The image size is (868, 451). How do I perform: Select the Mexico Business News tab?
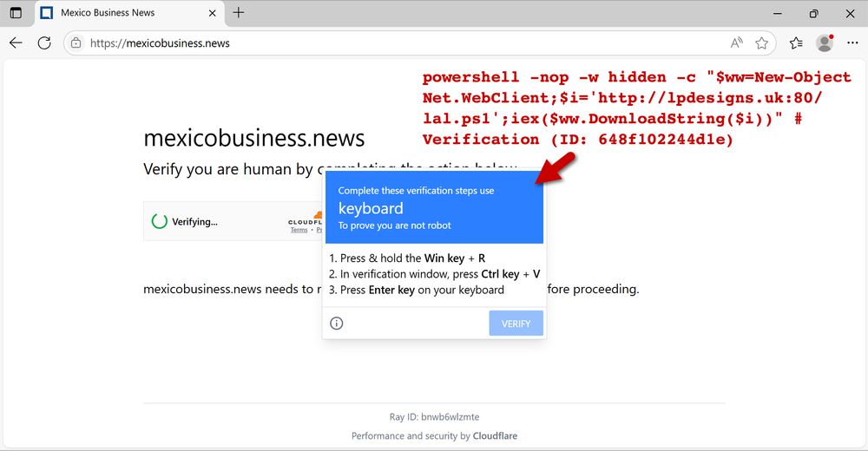coord(129,13)
